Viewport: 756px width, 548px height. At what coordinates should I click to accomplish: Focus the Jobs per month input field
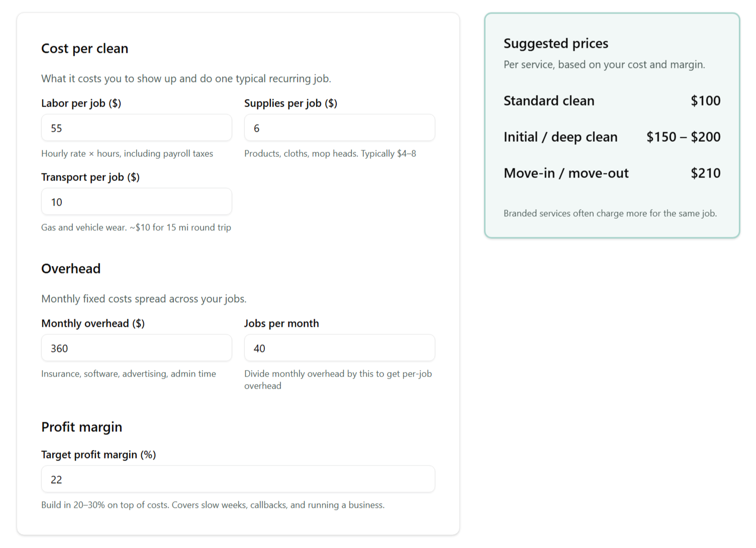(x=339, y=348)
